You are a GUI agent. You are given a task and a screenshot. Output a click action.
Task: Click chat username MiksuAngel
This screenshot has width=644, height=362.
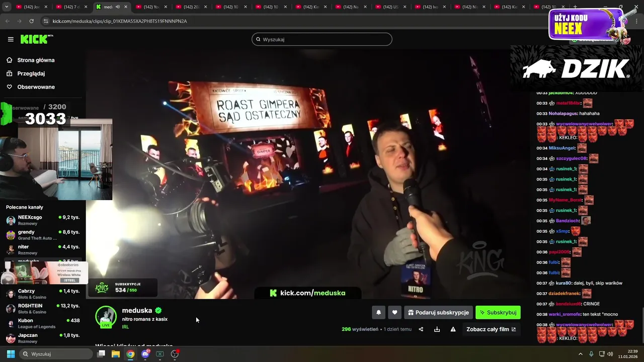[x=562, y=148]
